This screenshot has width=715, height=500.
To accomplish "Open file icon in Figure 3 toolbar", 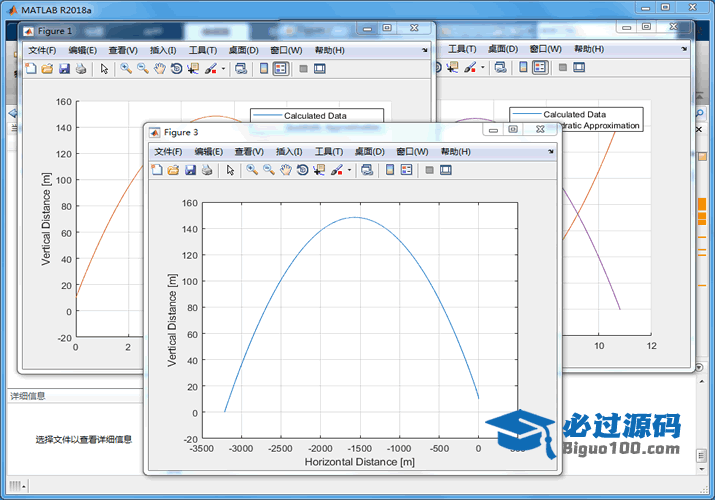I will pyautogui.click(x=173, y=170).
